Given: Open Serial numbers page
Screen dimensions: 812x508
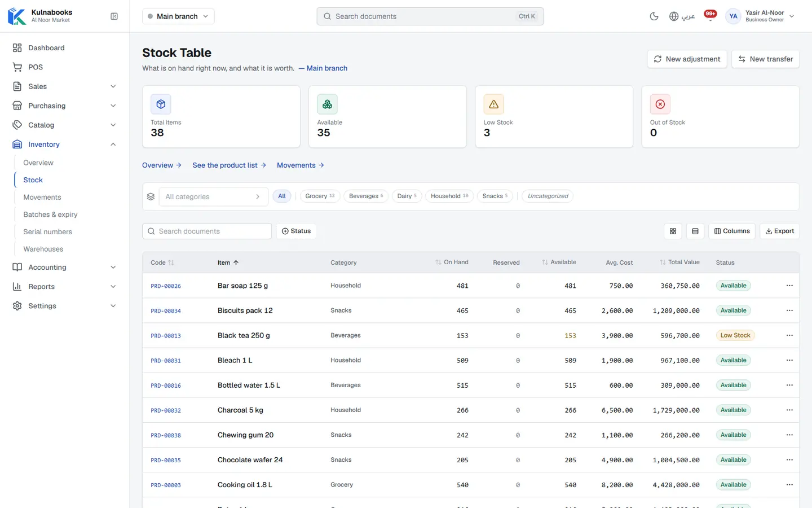Looking at the screenshot, I should pos(47,232).
